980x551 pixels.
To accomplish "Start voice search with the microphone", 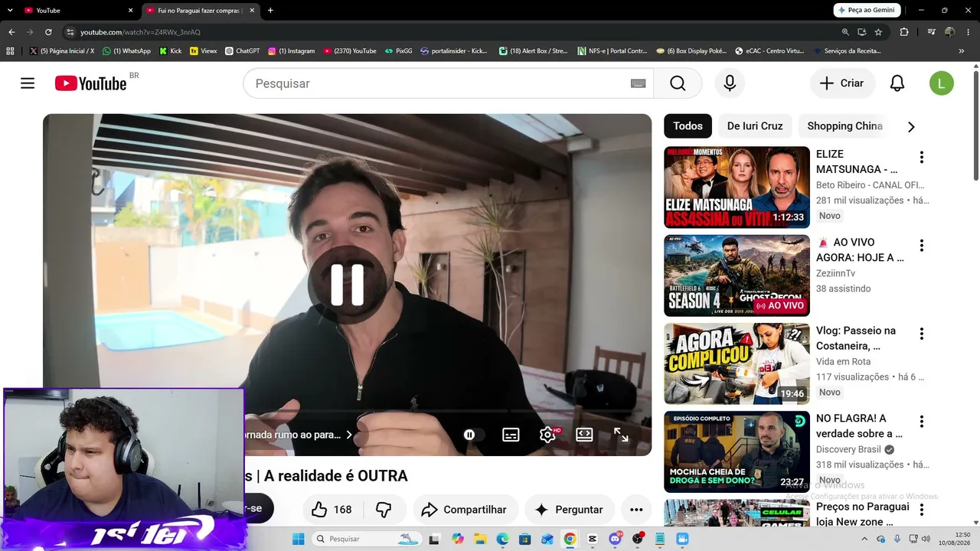I will [x=730, y=83].
